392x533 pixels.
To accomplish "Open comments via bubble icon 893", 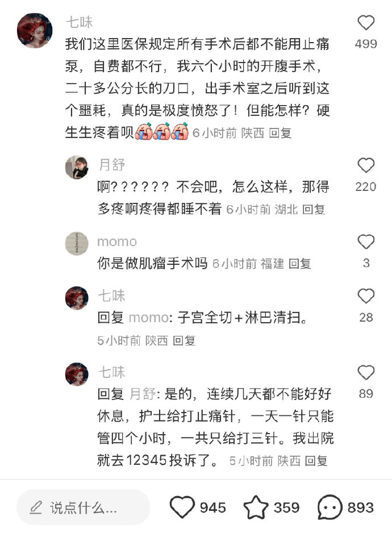I will pos(330,507).
